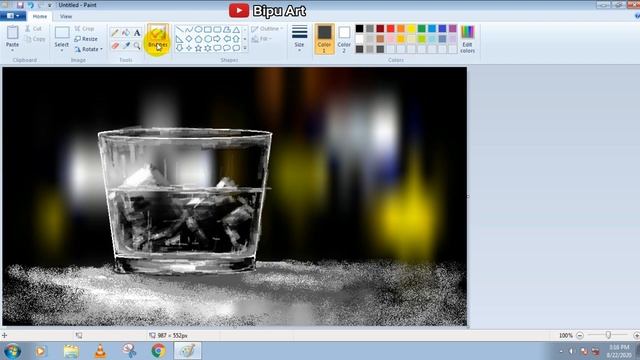The width and height of the screenshot is (640, 360).
Task: Select the Magnifier tool
Action: [137, 46]
